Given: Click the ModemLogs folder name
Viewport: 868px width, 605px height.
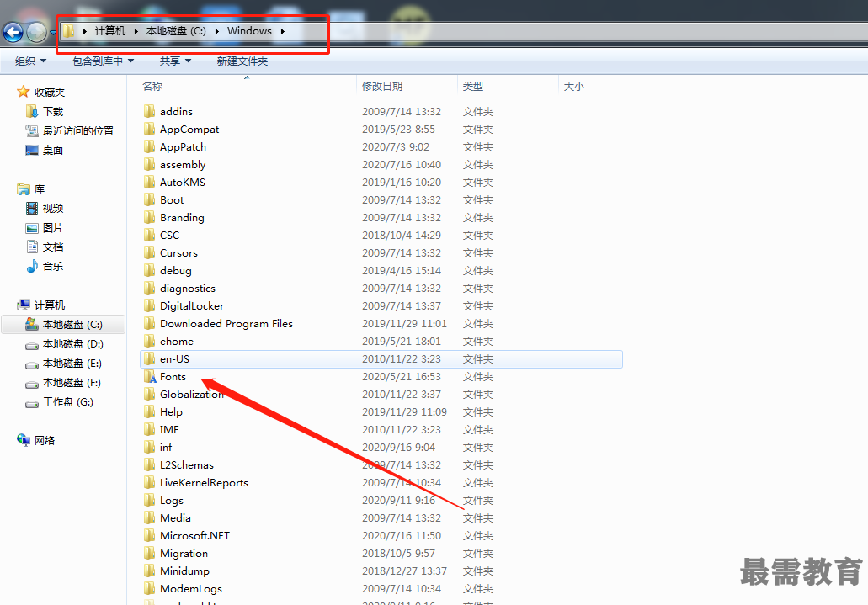Looking at the screenshot, I should (191, 589).
